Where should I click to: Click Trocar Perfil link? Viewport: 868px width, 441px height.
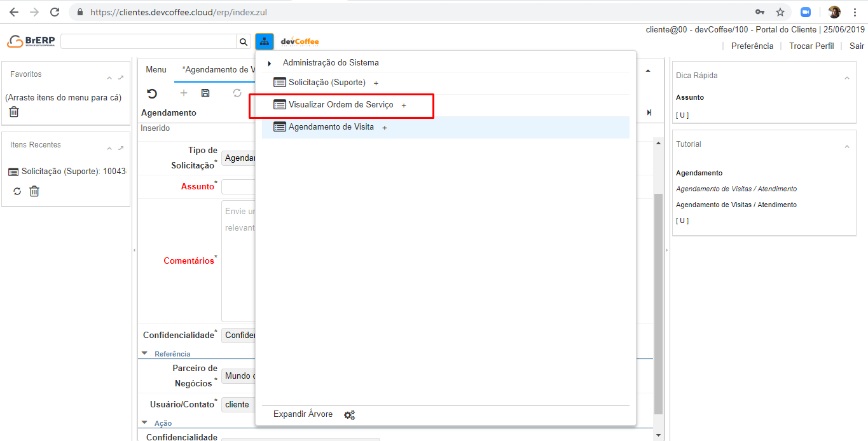click(x=811, y=46)
